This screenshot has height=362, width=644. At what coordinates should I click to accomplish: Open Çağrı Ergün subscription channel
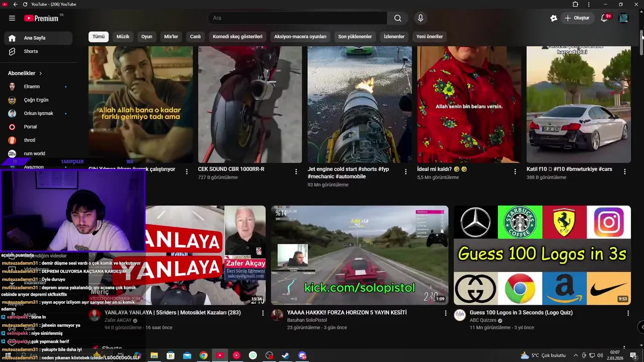pos(38,100)
